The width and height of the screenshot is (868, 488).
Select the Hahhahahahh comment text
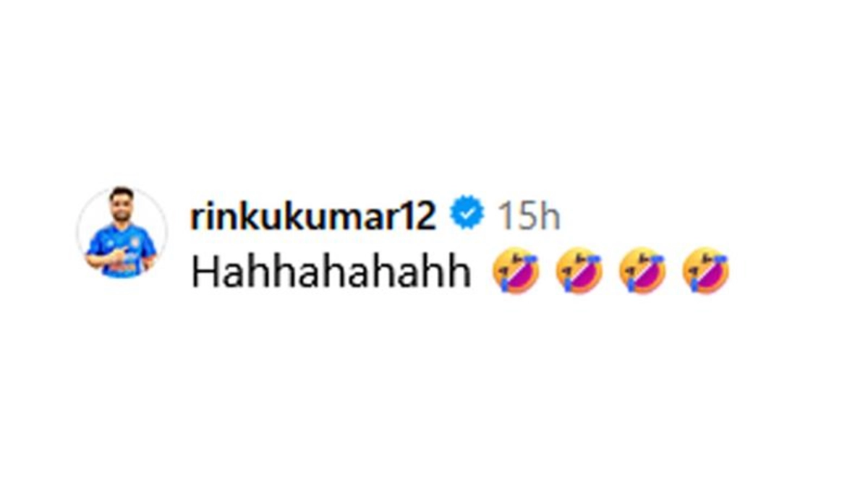coord(331,273)
